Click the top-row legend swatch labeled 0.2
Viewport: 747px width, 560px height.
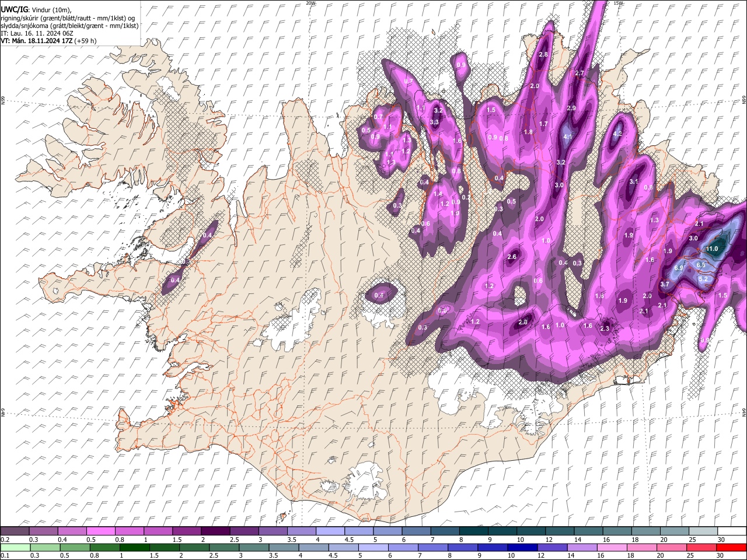15,531
